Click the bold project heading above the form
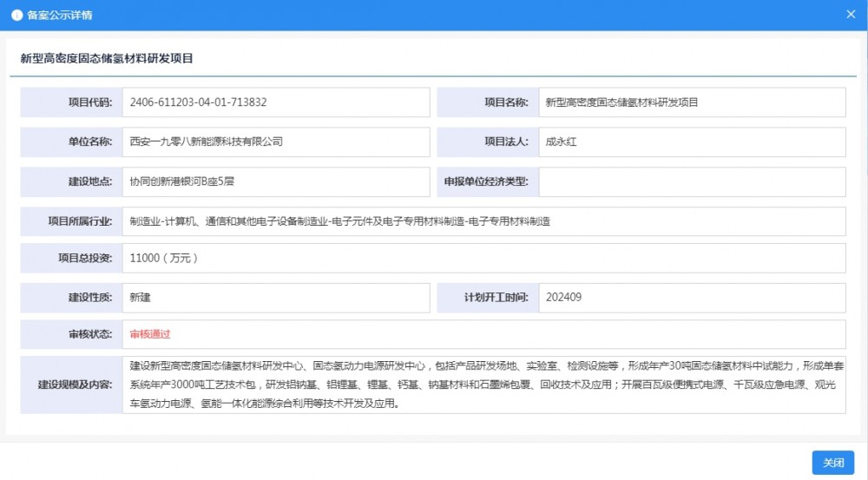This screenshot has height=480, width=868. (106, 59)
